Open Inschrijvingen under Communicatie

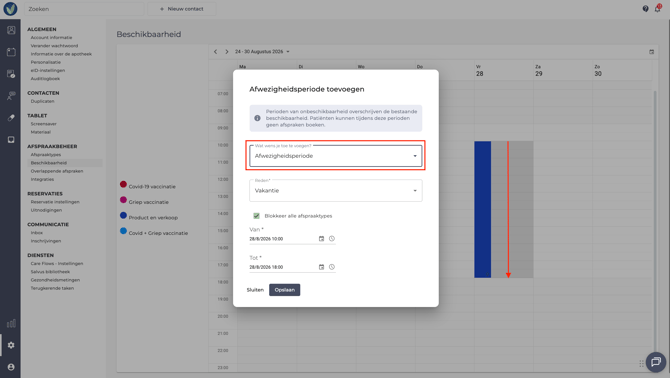coord(46,241)
